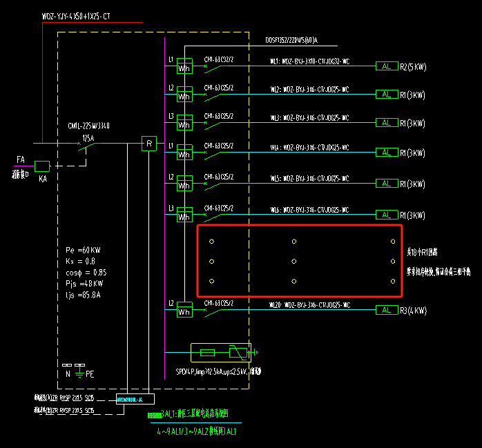The image size is (482, 448).
Task: Select the KA relay box under FA
Action: click(42, 166)
